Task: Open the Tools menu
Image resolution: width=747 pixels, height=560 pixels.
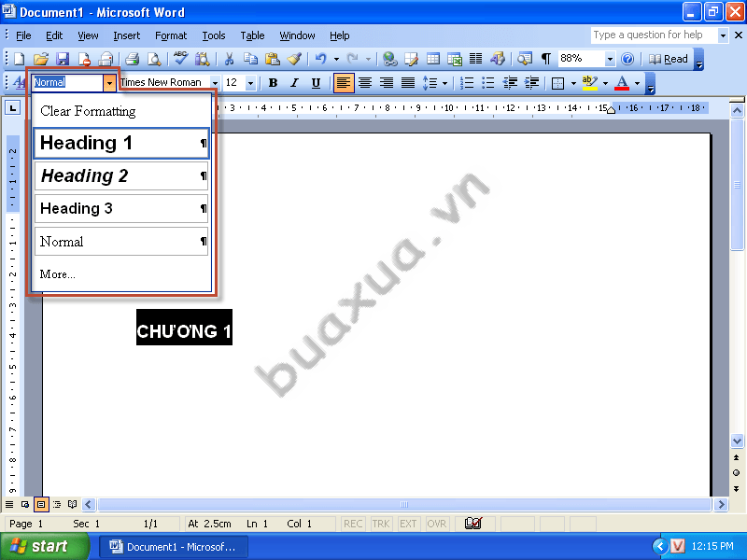Action: click(x=214, y=35)
